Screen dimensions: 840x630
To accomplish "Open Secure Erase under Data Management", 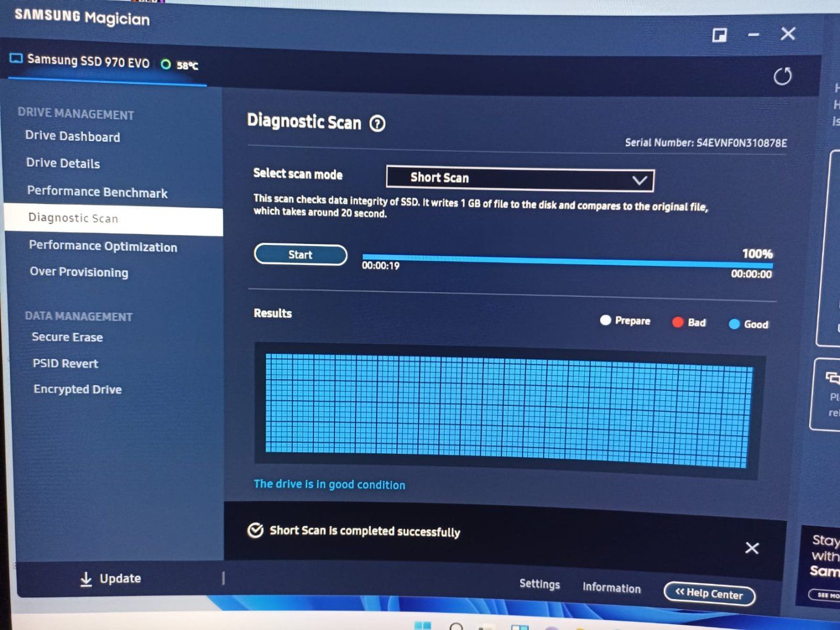I will tap(67, 337).
